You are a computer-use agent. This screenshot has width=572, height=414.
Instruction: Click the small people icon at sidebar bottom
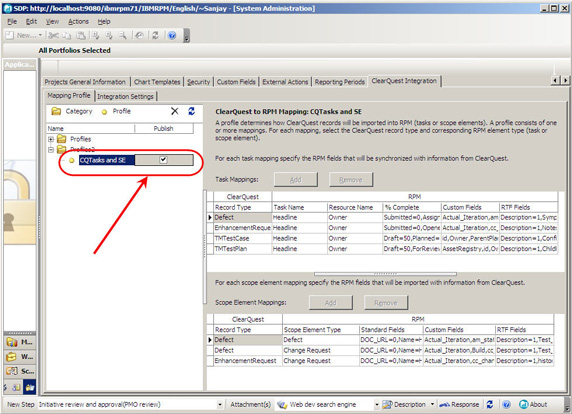[16, 387]
